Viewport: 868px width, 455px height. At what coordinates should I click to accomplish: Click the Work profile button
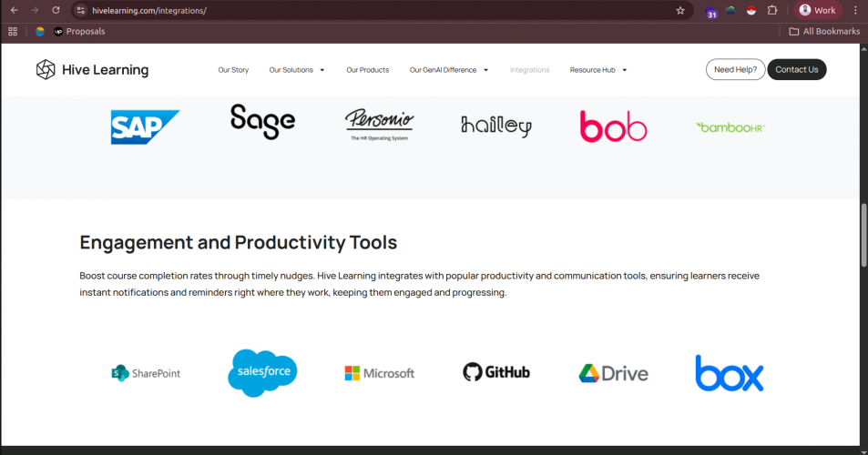coord(818,11)
